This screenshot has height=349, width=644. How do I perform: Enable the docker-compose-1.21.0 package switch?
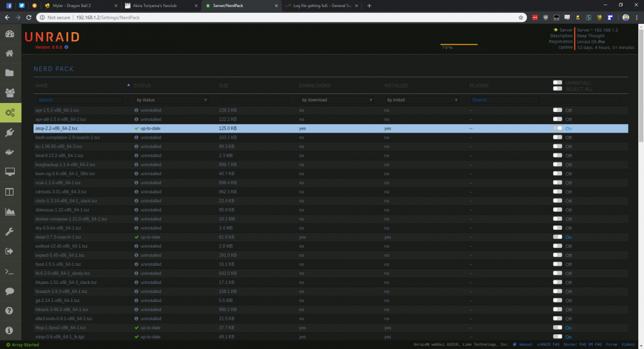557,219
